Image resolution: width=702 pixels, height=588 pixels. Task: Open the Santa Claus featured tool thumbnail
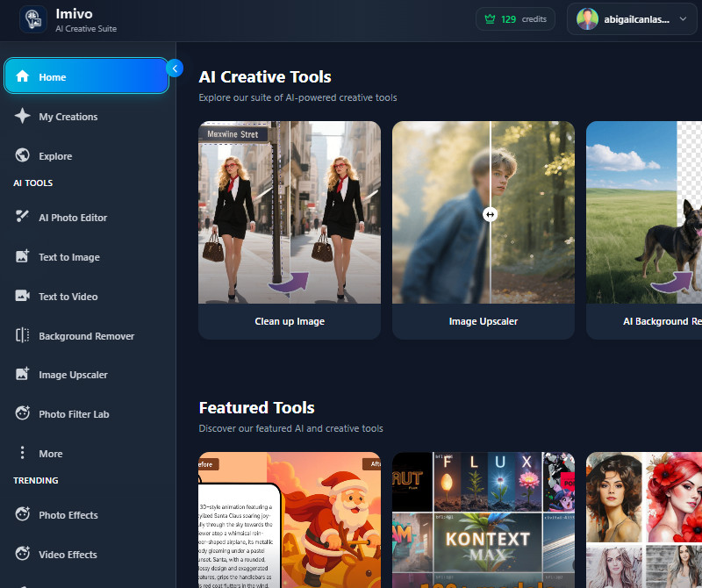290,520
